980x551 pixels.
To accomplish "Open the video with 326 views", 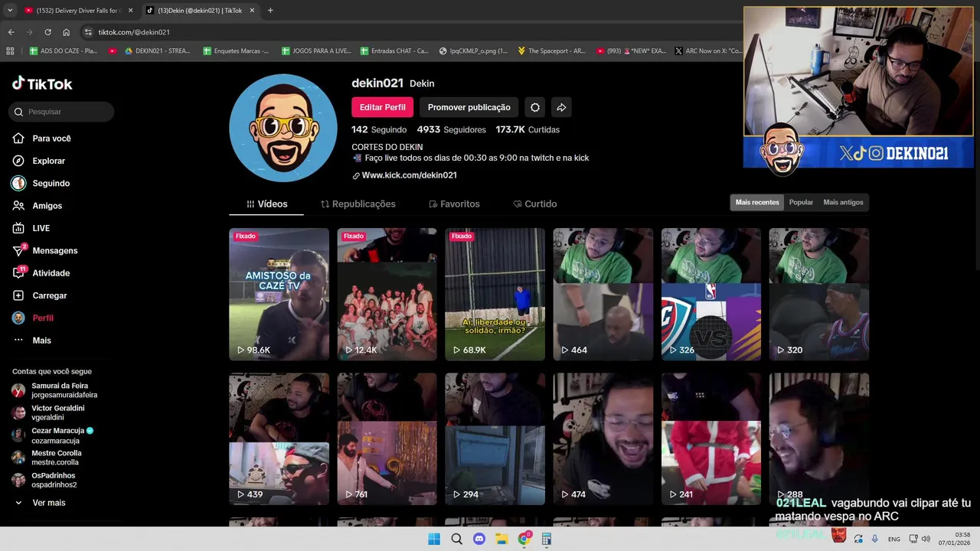I will pos(711,294).
